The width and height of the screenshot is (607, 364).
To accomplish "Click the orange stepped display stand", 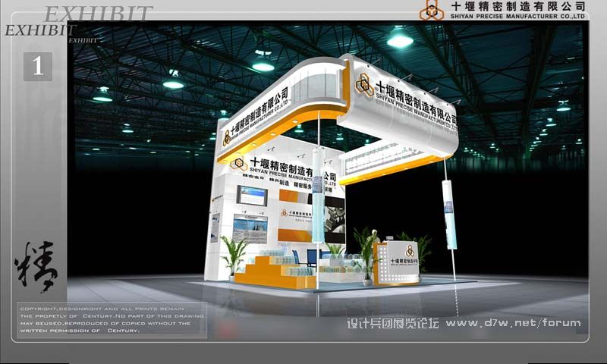I will click(x=275, y=271).
